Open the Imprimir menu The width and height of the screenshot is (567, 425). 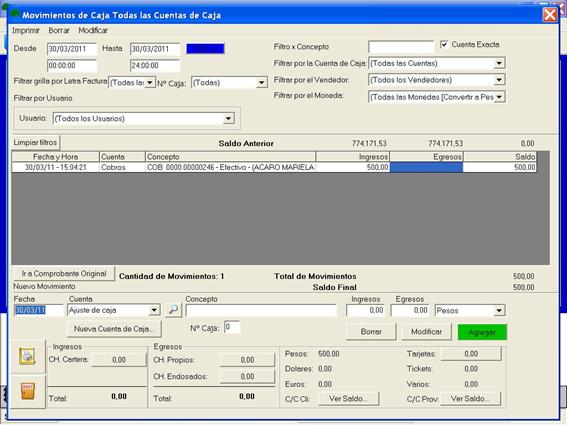(x=26, y=30)
